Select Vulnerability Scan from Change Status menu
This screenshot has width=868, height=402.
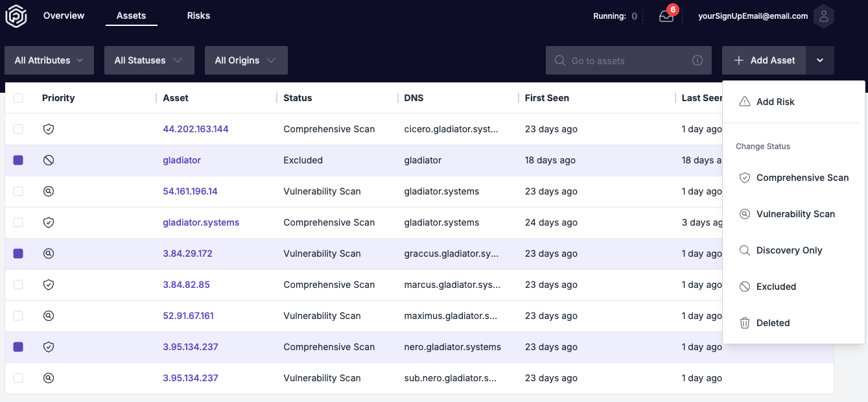coord(796,213)
